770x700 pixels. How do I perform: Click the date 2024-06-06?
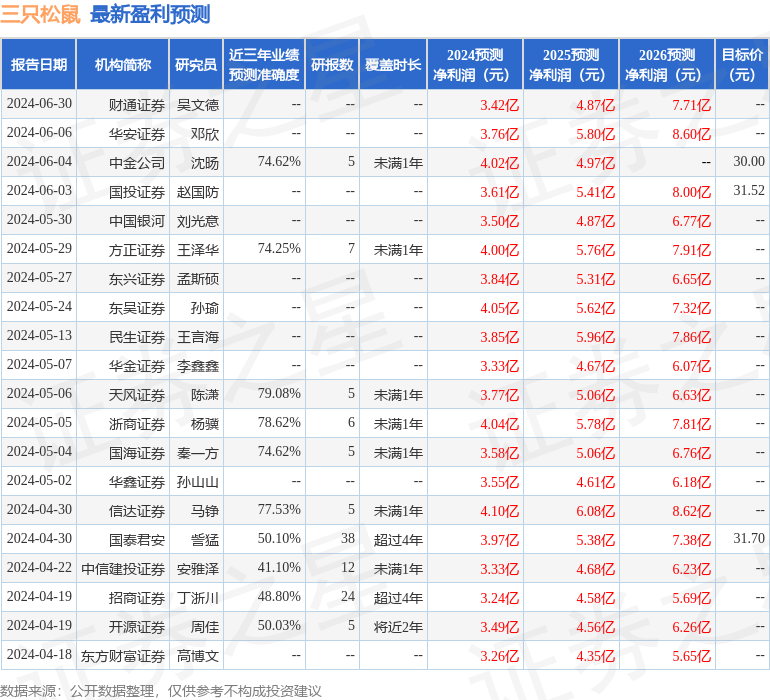click(x=39, y=132)
